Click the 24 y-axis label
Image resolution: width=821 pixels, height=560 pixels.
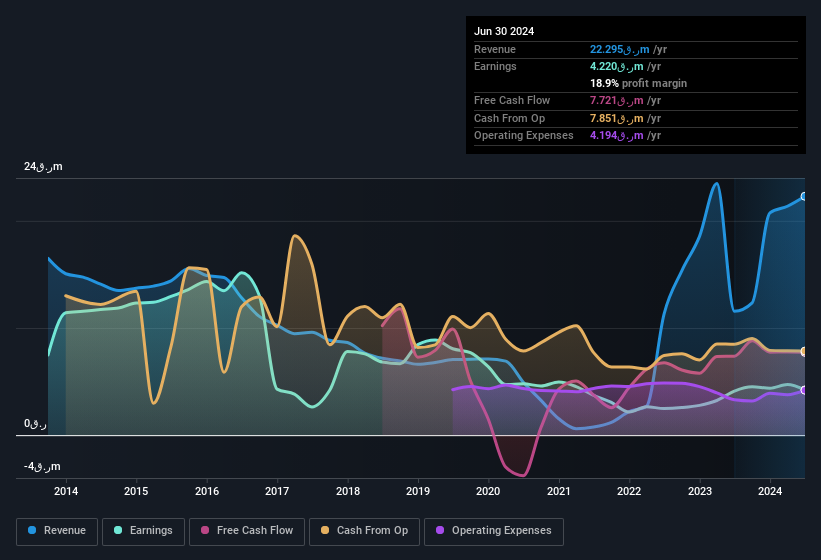tap(43, 166)
